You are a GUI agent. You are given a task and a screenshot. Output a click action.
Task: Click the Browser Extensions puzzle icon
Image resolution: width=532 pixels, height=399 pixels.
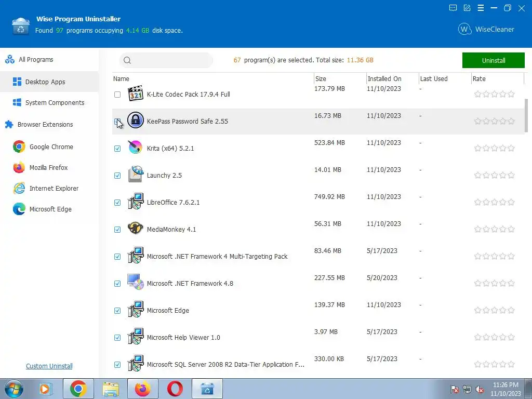click(x=9, y=125)
